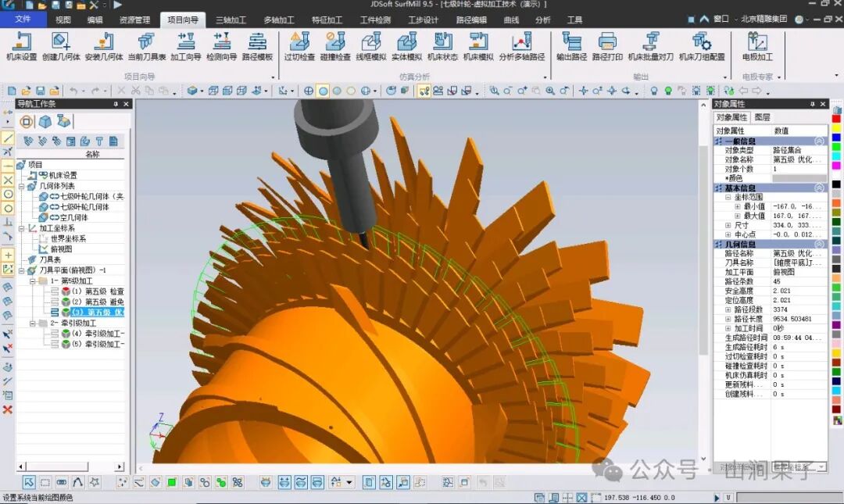Image resolution: width=844 pixels, height=504 pixels.
Task: Click 输出路径 output path icon
Action: coord(571,47)
